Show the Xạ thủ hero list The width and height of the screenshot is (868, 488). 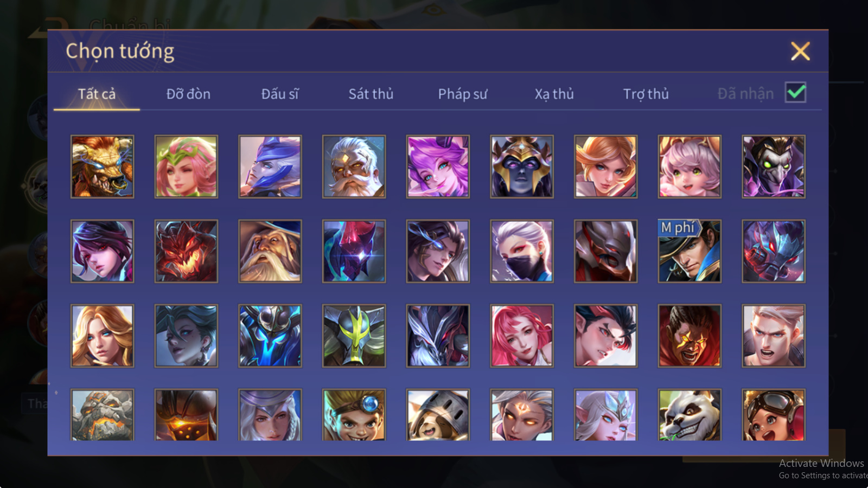point(554,94)
